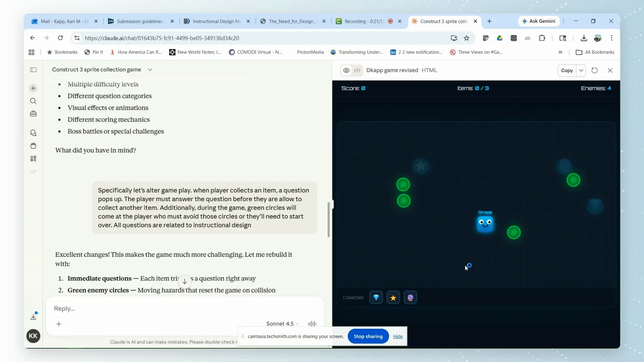Reload the page in browser
This screenshot has height=362, width=644.
click(60, 38)
